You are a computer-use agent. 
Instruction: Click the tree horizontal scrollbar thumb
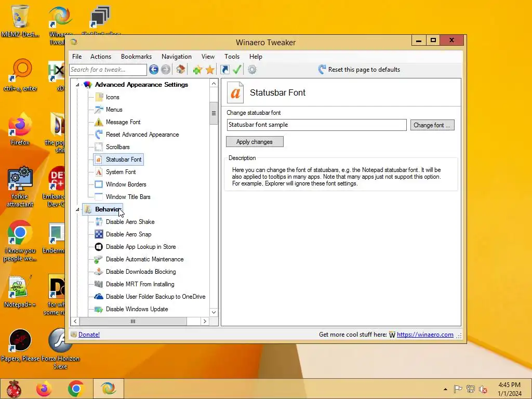pyautogui.click(x=132, y=321)
